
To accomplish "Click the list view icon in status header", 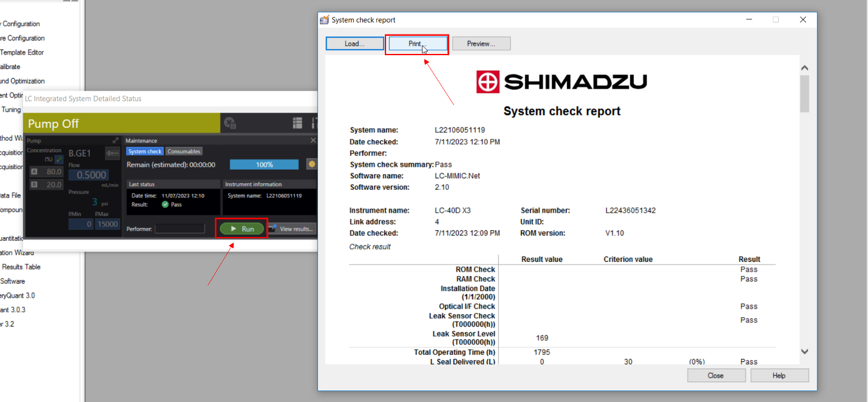I will click(x=297, y=123).
